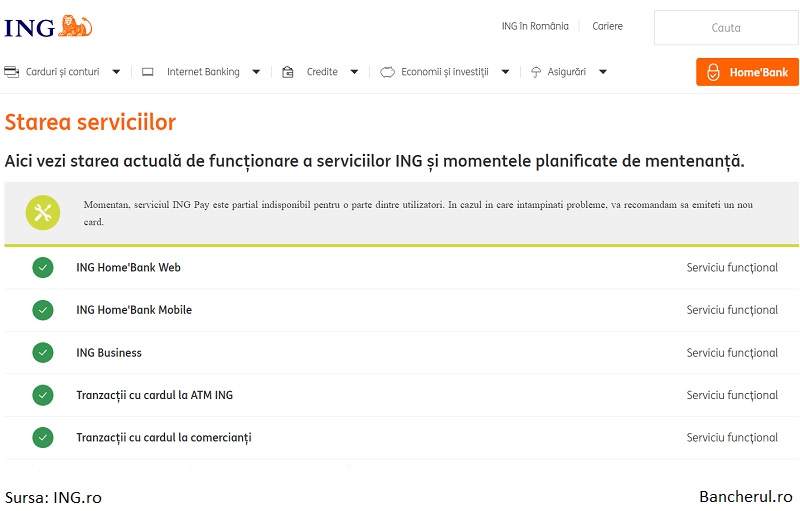Open the Cariere link

[x=607, y=26]
